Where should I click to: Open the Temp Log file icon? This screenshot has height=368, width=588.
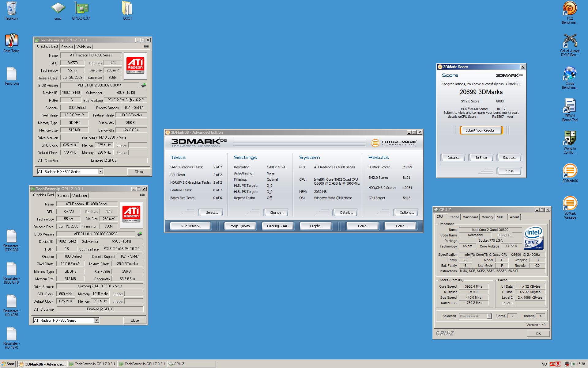click(x=11, y=76)
